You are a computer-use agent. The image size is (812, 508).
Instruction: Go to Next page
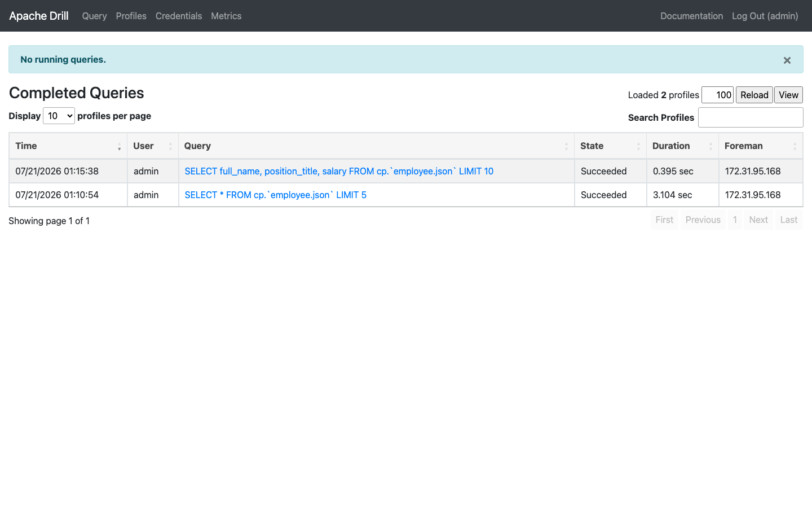coord(758,220)
